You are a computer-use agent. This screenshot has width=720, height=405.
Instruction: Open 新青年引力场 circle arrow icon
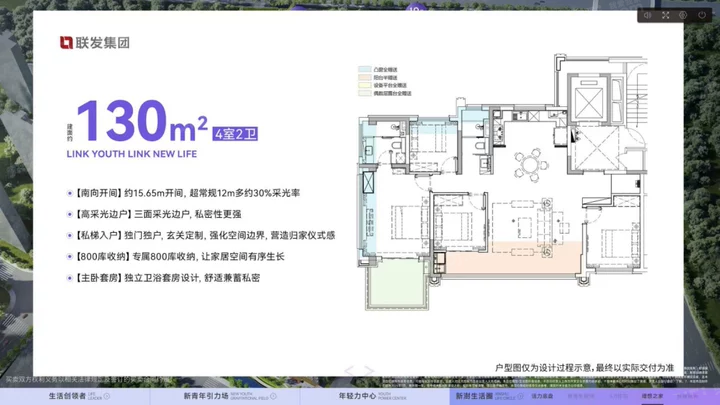pos(274,396)
